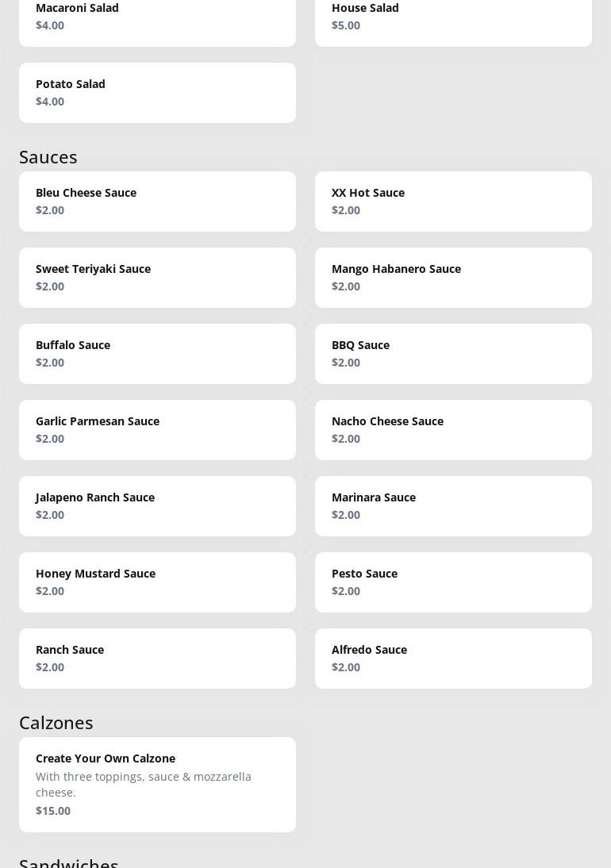Pick the Buffalo Sauce option
Viewport: 611px width, 868px height.
click(x=157, y=354)
